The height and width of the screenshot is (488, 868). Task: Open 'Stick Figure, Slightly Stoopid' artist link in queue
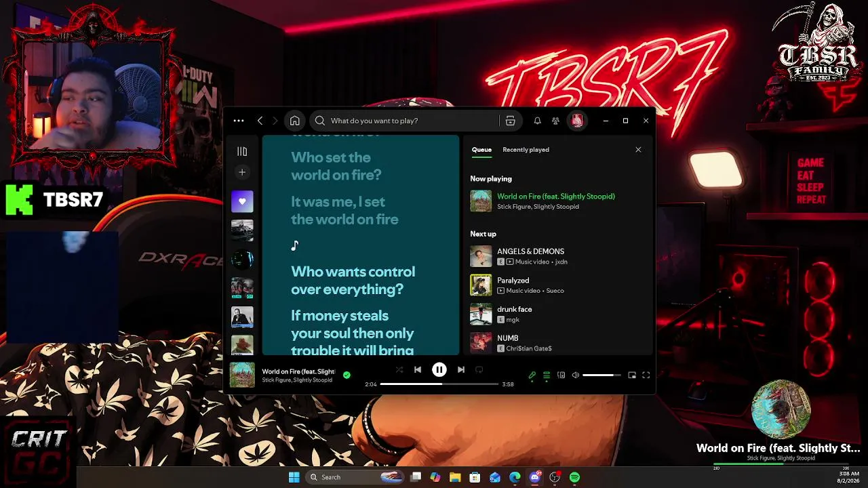[538, 207]
